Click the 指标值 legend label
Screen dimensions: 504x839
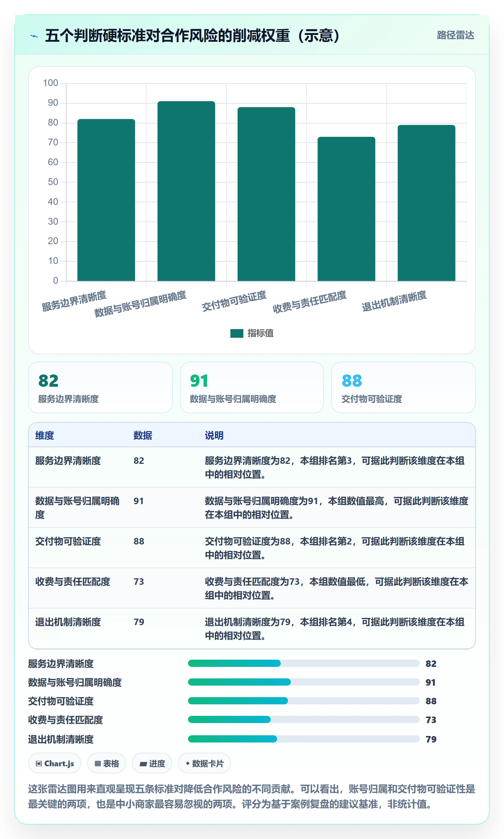260,333
